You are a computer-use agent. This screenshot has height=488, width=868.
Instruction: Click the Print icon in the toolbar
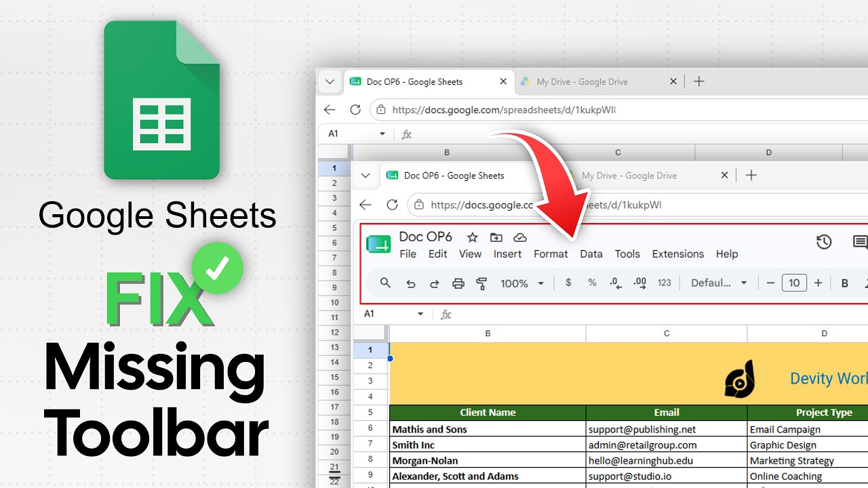coord(458,283)
